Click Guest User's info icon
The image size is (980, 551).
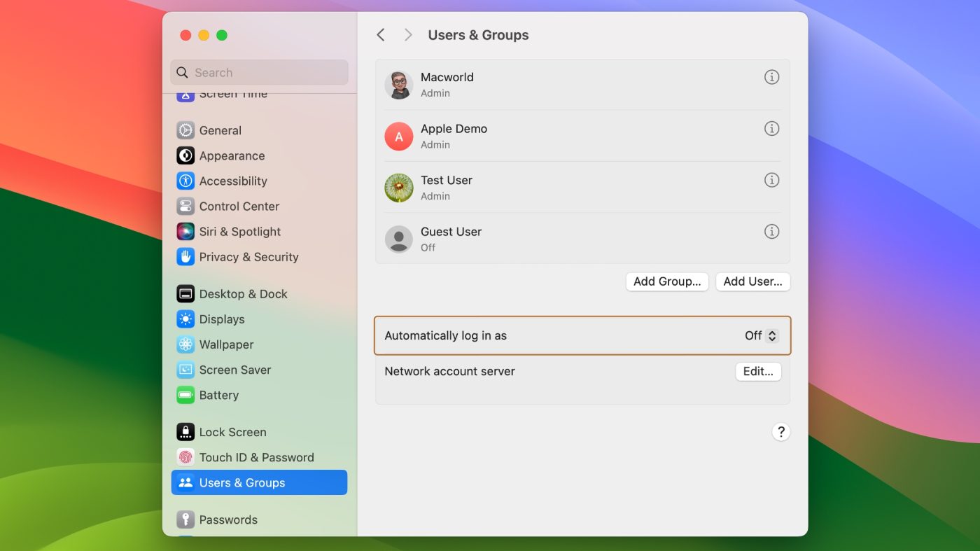click(x=771, y=232)
